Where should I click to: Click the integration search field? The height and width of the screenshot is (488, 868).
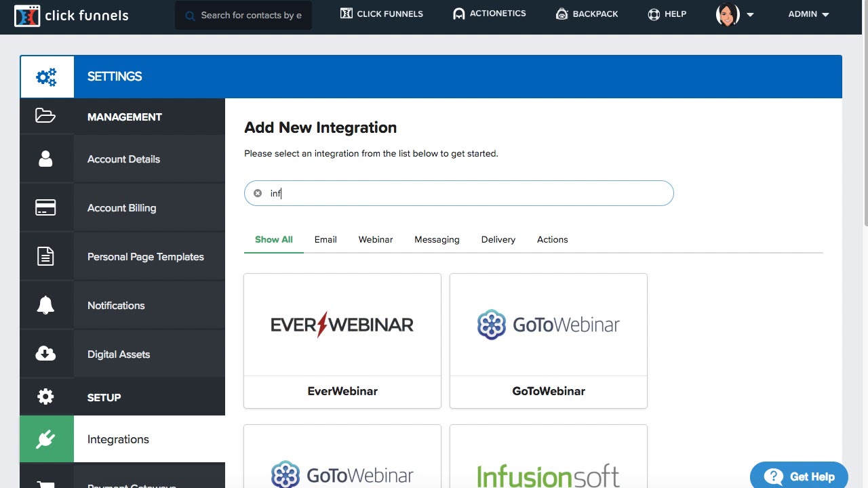(x=459, y=193)
